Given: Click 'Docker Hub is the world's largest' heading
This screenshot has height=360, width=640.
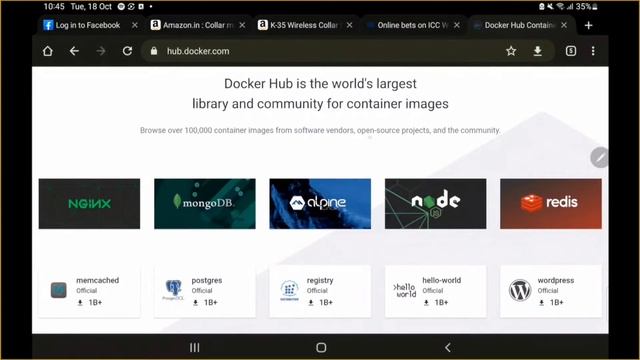Looking at the screenshot, I should (320, 84).
